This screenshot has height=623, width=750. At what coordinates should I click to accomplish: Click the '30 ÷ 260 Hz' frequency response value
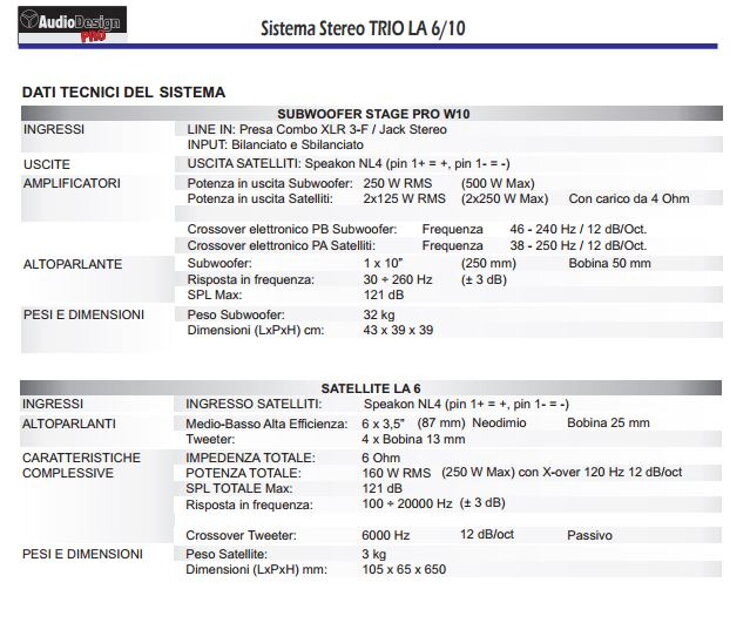[397, 279]
